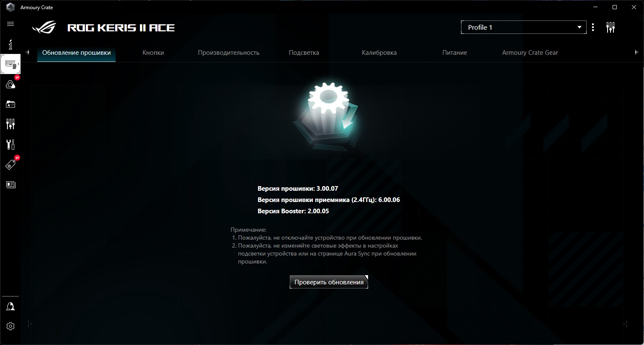Click the ROG logo in the header
644x345 pixels.
tap(44, 28)
